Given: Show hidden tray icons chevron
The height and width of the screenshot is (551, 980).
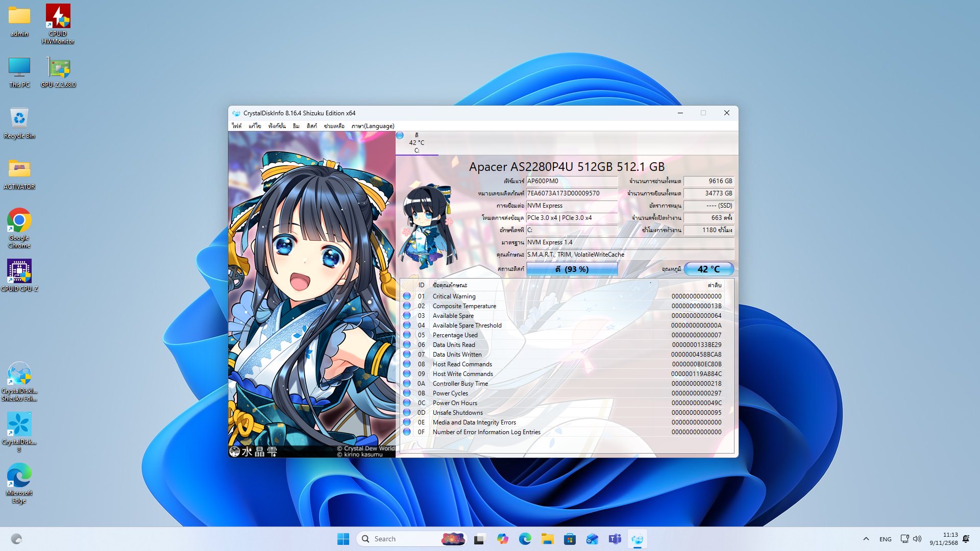Looking at the screenshot, I should (x=866, y=539).
